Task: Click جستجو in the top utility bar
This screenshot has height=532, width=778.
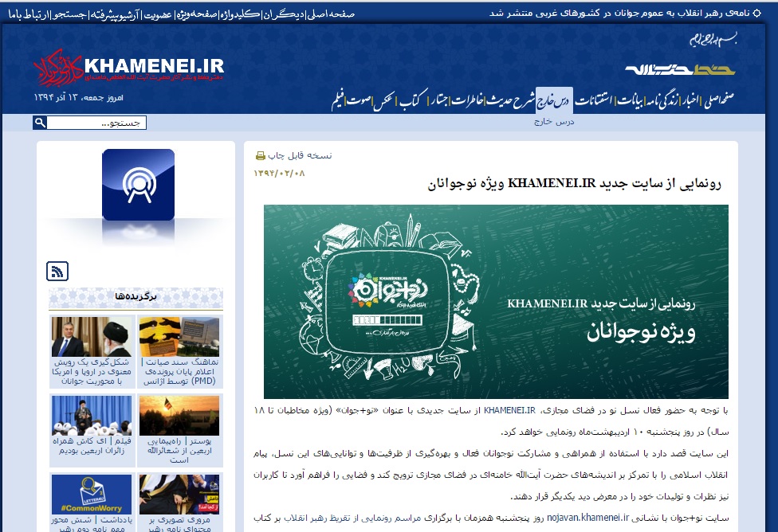Action: click(x=70, y=14)
